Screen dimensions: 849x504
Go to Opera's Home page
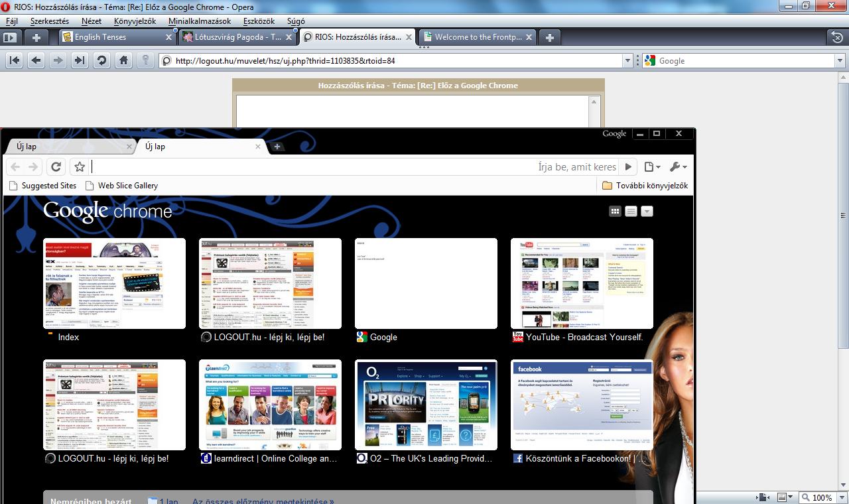[x=123, y=60]
